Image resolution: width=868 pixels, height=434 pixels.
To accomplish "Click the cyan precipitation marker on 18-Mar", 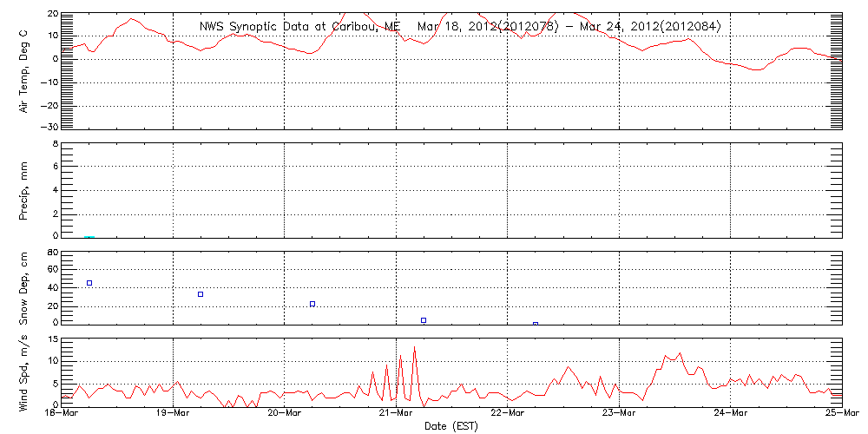I will (x=89, y=236).
